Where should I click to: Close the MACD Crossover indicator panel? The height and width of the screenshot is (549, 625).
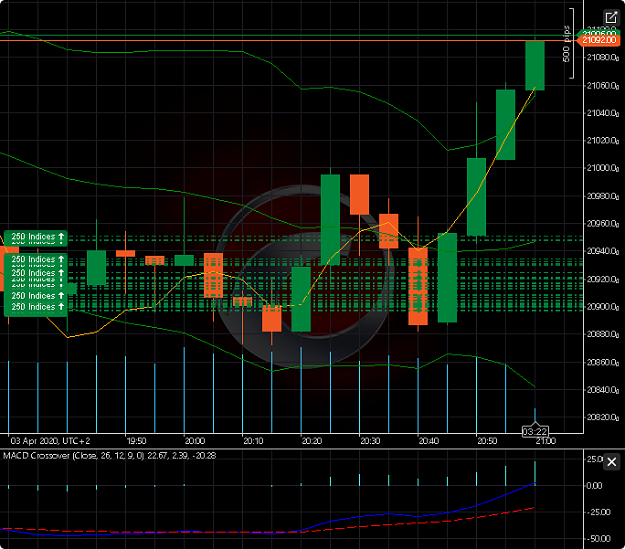pos(611,462)
